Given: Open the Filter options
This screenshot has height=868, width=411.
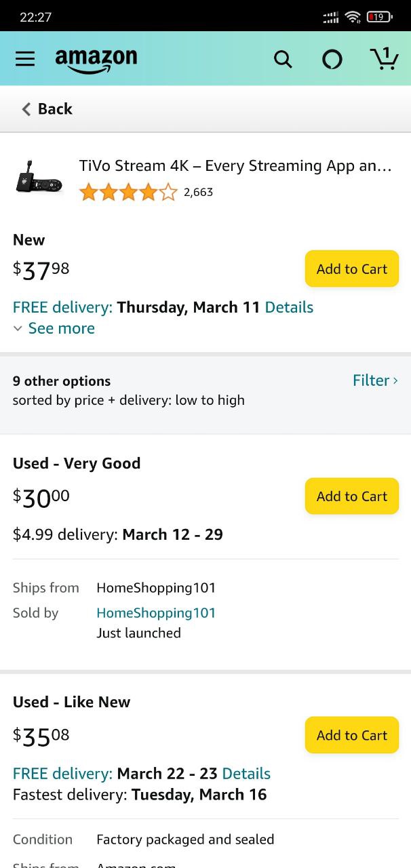Looking at the screenshot, I should 375,380.
